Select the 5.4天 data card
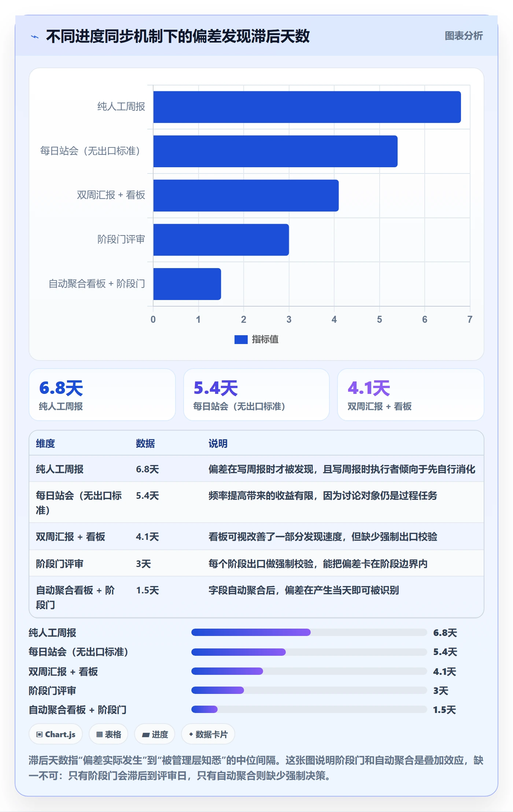The image size is (513, 812). (256, 395)
